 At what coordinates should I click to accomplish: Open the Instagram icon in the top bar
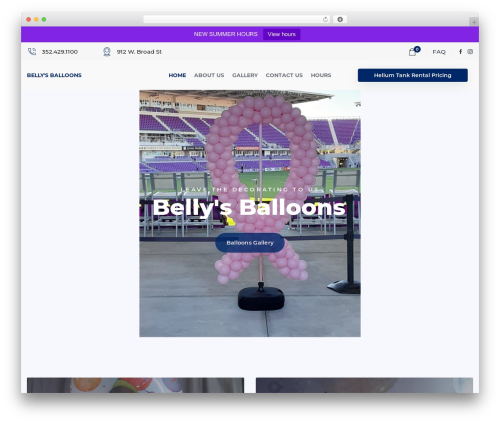[x=470, y=52]
